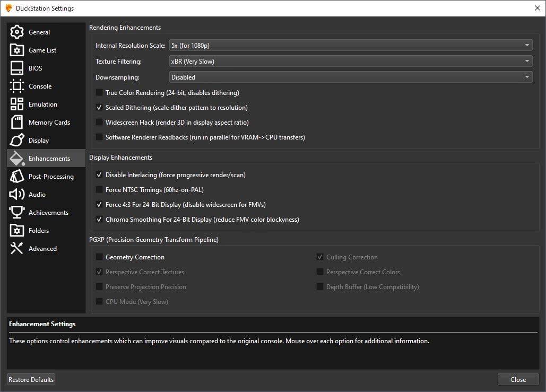Click the Achievements trophy icon
This screenshot has height=392, width=546.
(x=17, y=213)
